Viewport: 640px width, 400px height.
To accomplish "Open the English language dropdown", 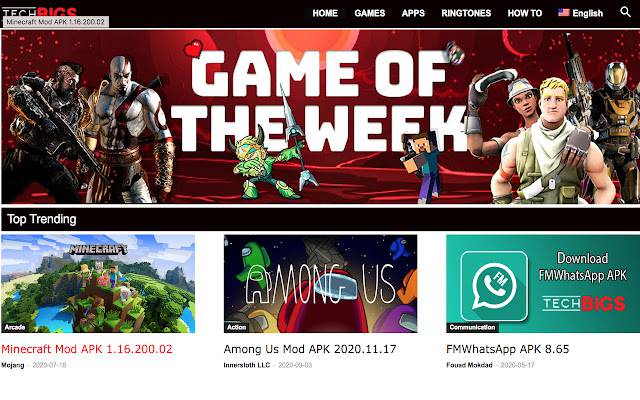I will (580, 13).
